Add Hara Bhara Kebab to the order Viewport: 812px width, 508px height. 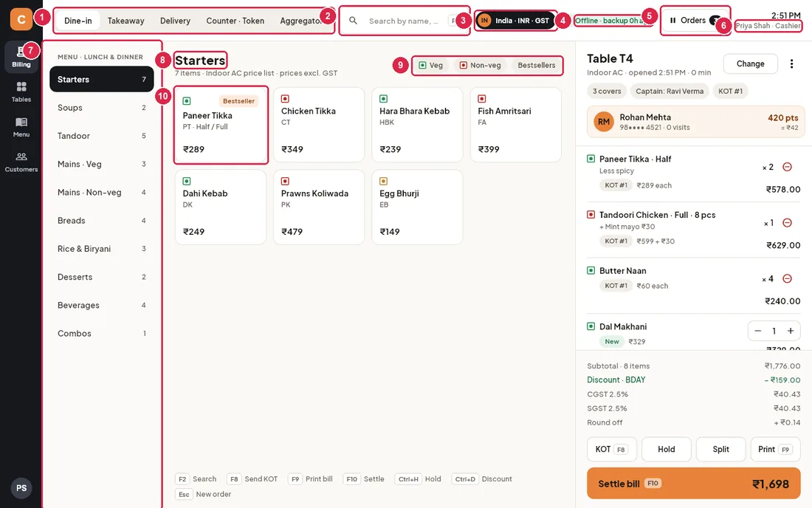pyautogui.click(x=417, y=125)
